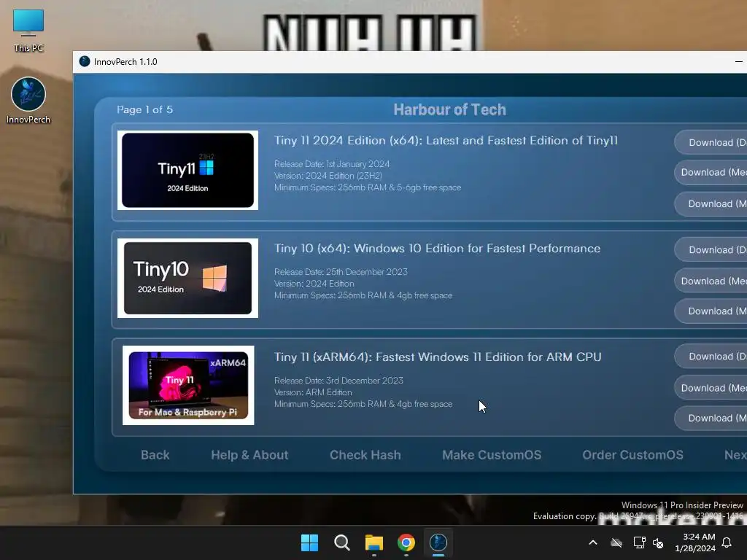The width and height of the screenshot is (747, 560).
Task: Click second Download (Me button for Tiny 10
Action: point(711,281)
